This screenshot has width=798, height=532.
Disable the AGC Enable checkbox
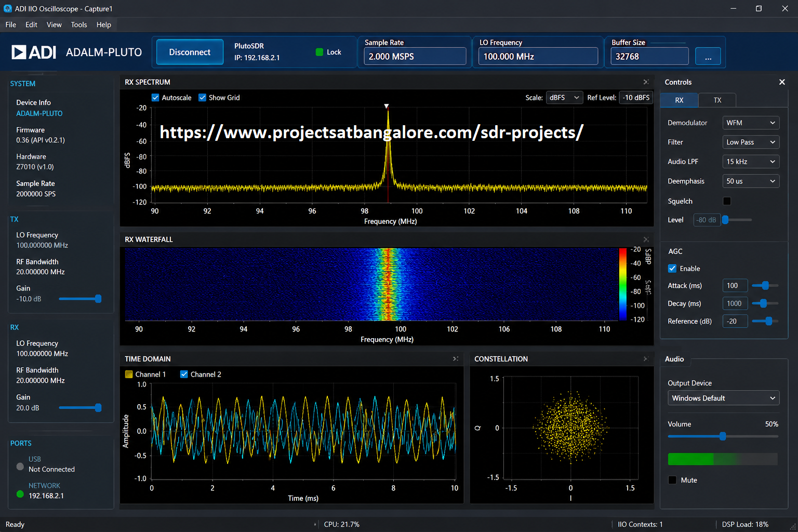(x=672, y=269)
